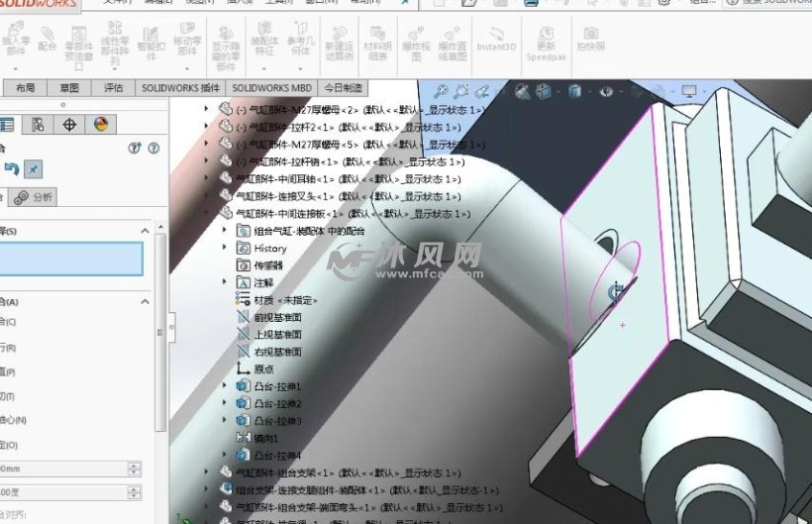Collapse the Mate Selections (S) section
812x524 pixels.
click(x=145, y=231)
